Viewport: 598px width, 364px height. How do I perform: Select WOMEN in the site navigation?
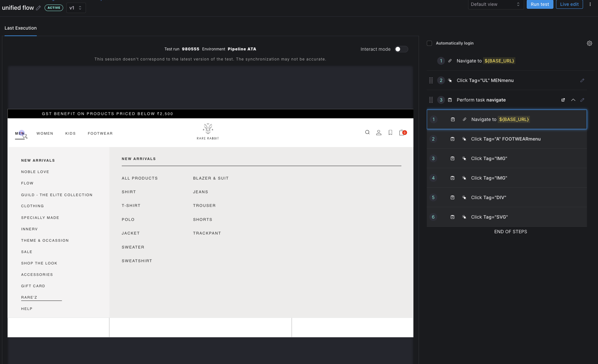(45, 133)
